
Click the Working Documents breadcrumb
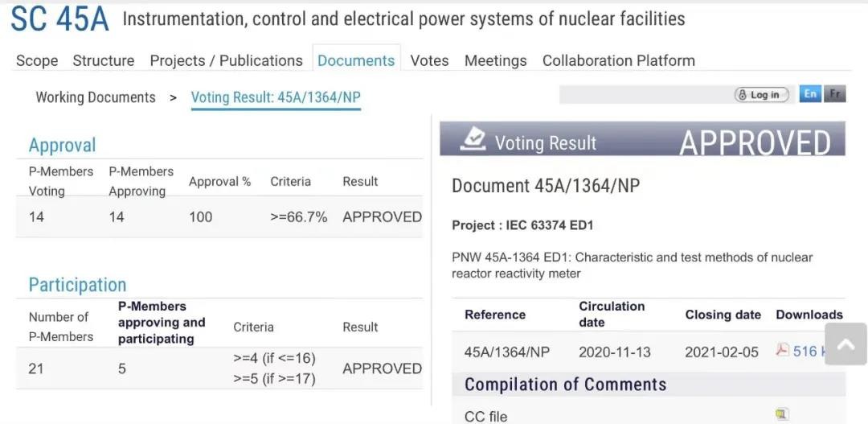[x=96, y=97]
